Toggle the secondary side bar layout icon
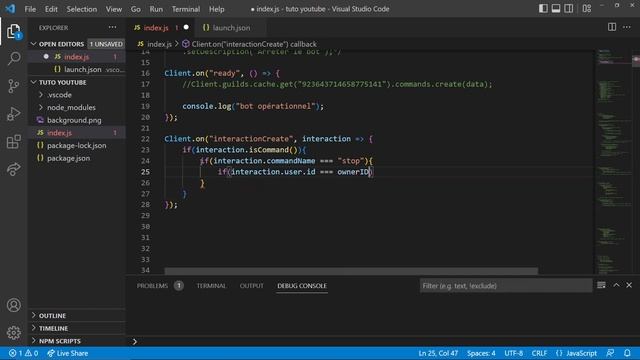Viewport: 640px width, 360px height. click(568, 9)
